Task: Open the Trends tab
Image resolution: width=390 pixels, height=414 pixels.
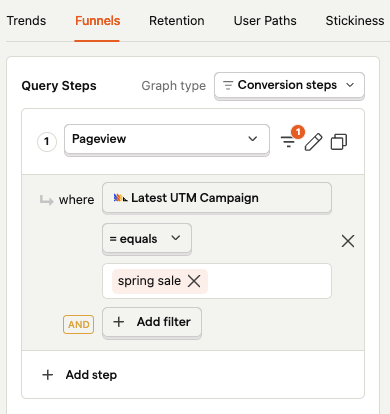Action: click(26, 21)
